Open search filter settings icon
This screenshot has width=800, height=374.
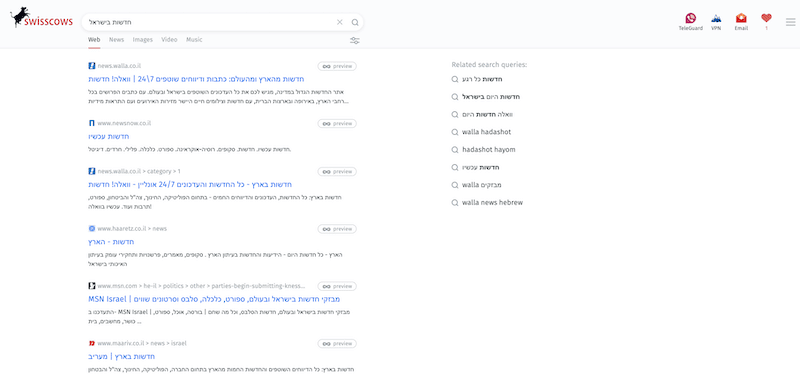(355, 40)
